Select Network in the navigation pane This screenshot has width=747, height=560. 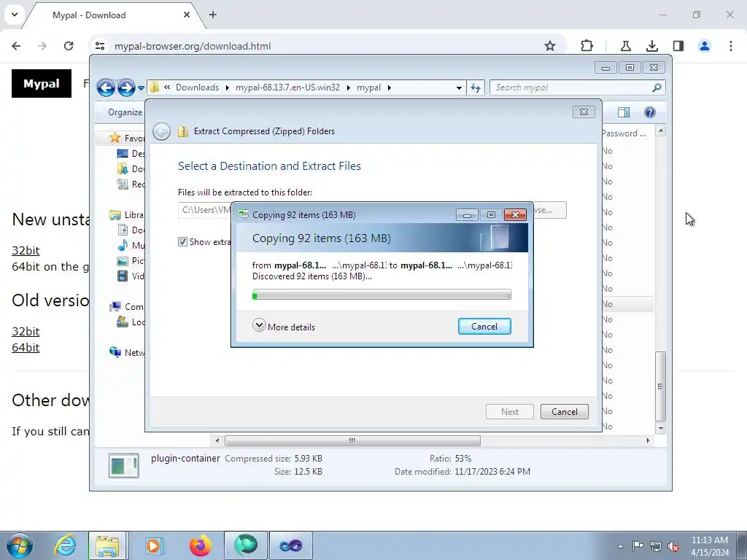(x=126, y=352)
